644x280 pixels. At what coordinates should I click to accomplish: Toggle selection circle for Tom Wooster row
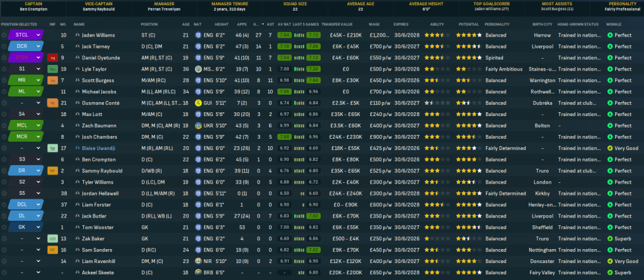(6, 228)
